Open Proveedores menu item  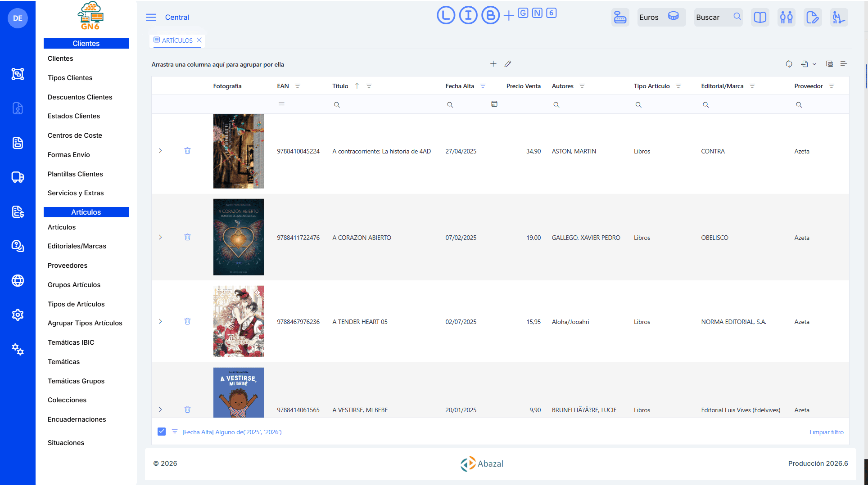68,265
